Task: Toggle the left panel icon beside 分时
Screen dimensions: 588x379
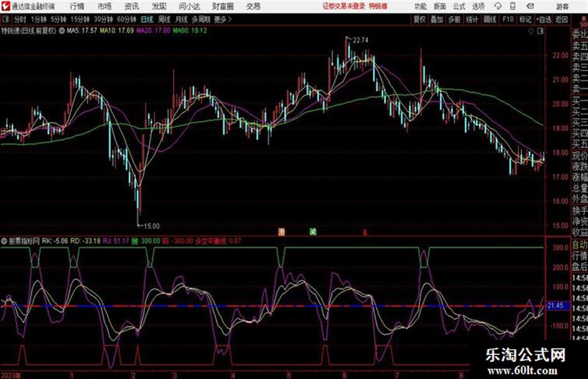Action: pos(5,19)
